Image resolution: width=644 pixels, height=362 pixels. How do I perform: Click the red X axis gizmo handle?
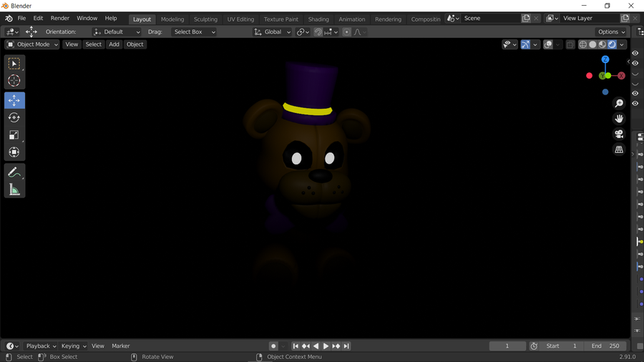click(621, 76)
